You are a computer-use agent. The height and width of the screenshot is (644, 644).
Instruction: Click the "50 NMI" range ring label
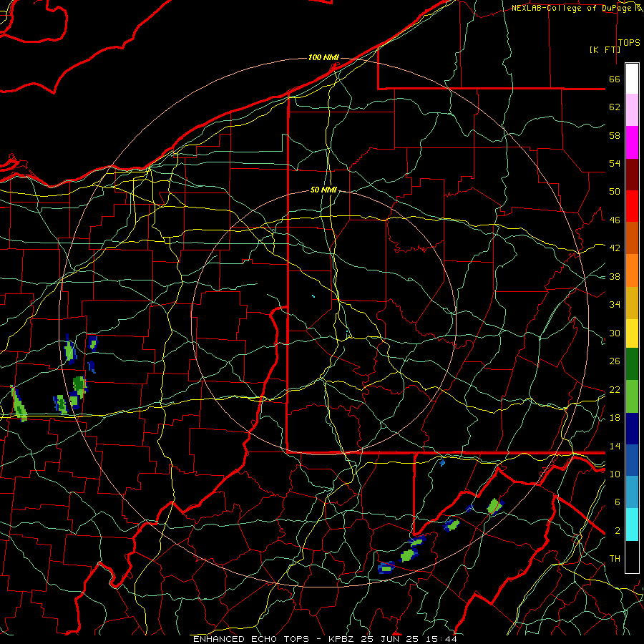click(323, 190)
